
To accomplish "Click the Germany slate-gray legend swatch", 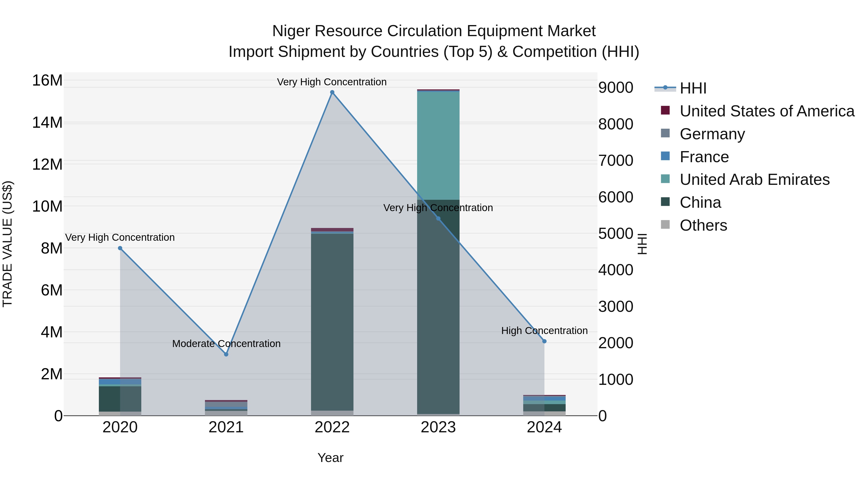I will (665, 133).
